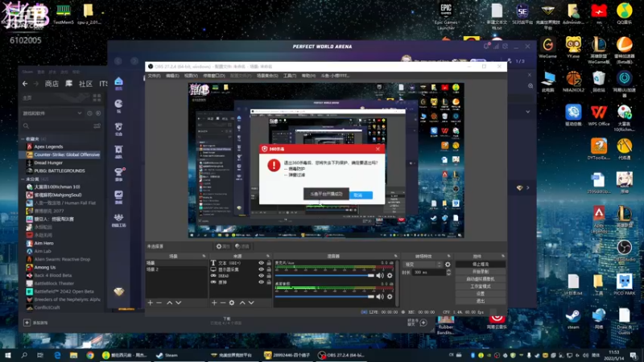This screenshot has height=362, width=644.
Task: Hide the 显示器采集 source eye icon
Action: point(261,269)
